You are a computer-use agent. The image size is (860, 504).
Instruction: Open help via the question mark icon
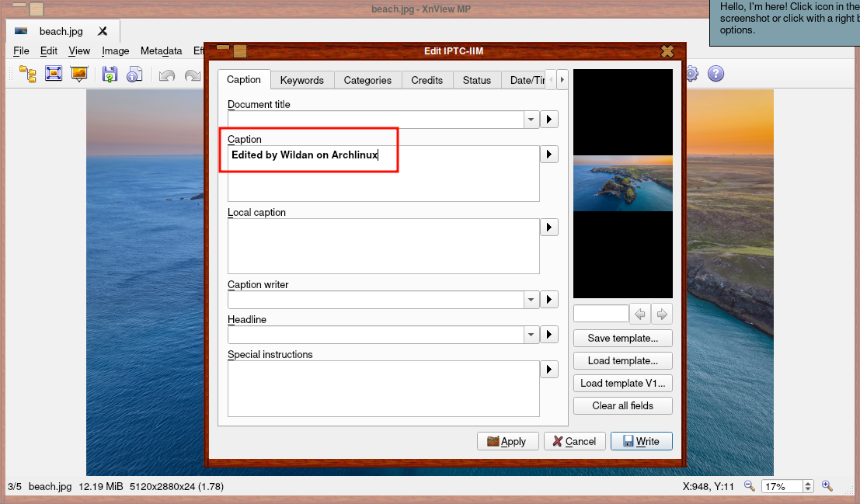coord(716,74)
